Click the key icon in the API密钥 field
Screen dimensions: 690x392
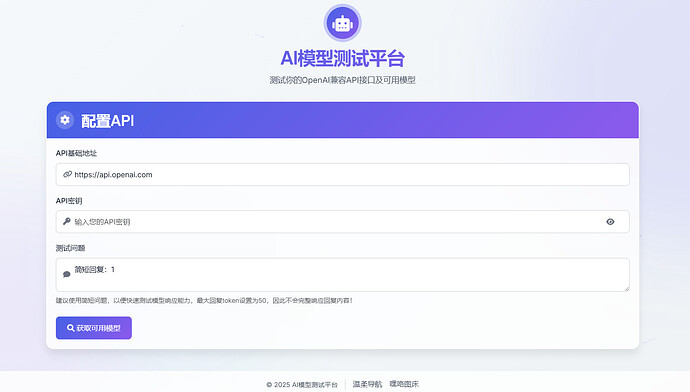click(66, 221)
